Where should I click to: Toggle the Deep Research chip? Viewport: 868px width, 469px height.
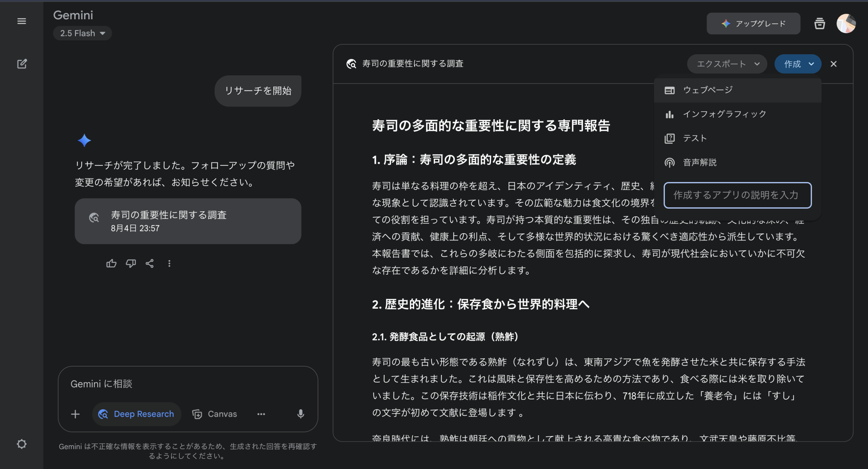point(136,414)
